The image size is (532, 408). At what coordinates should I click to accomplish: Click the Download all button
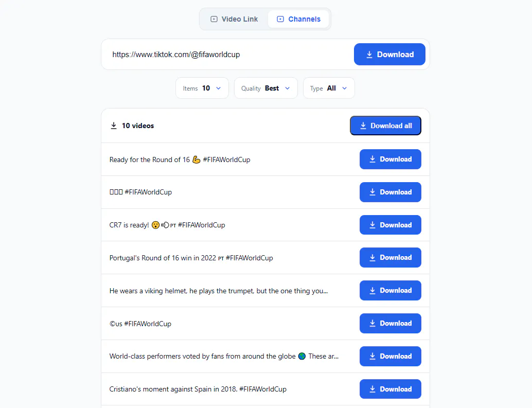[x=385, y=126]
